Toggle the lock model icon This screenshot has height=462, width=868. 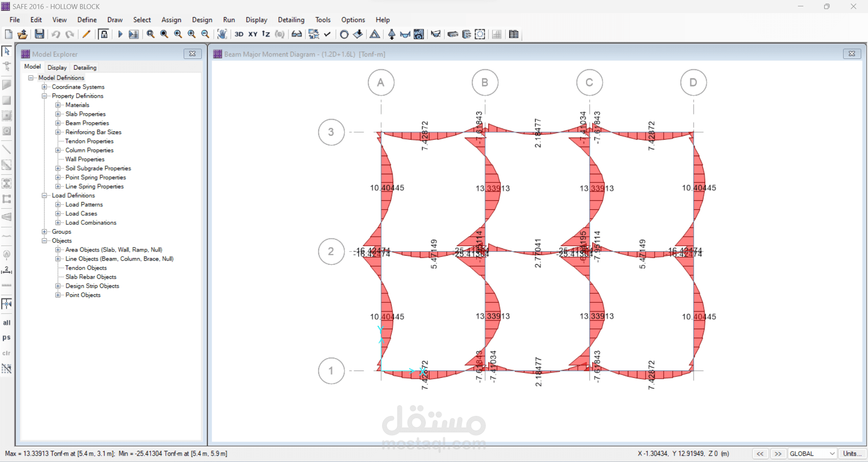(104, 34)
